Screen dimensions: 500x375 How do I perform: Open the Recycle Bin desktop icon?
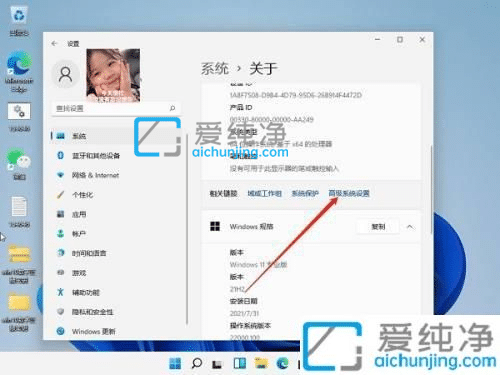click(x=19, y=22)
